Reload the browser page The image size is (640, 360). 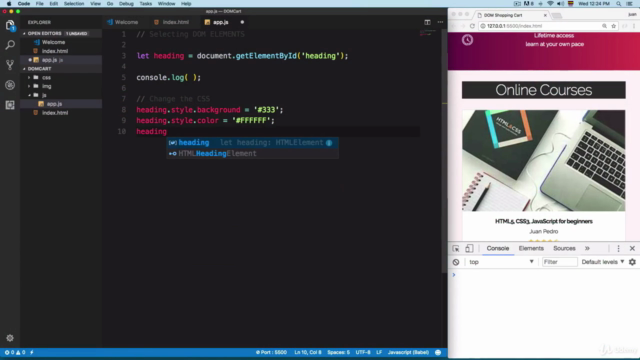pyautogui.click(x=472, y=26)
